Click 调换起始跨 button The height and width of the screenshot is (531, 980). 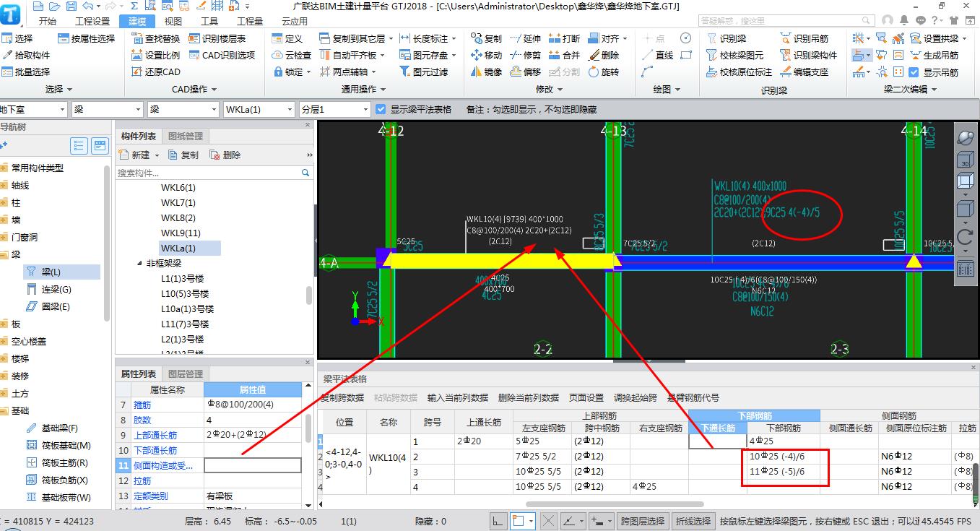tap(636, 397)
